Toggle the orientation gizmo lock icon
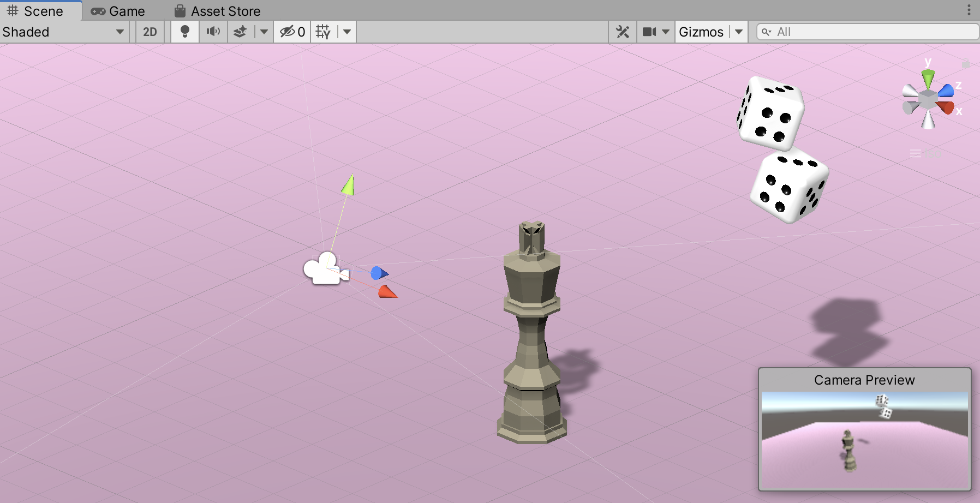 coord(966,64)
